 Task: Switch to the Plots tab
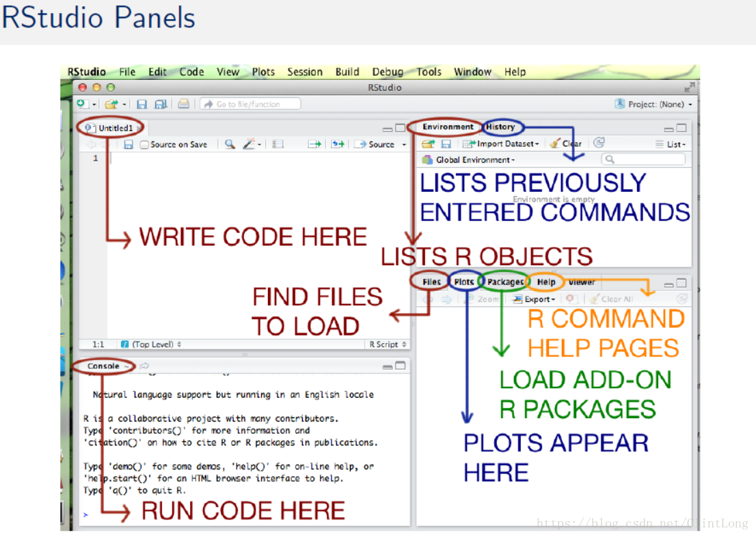coord(464,282)
